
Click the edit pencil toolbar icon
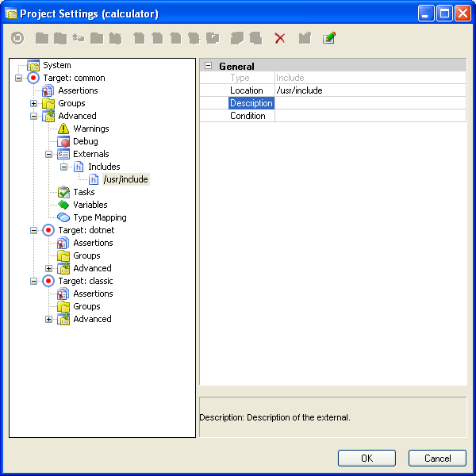click(328, 38)
